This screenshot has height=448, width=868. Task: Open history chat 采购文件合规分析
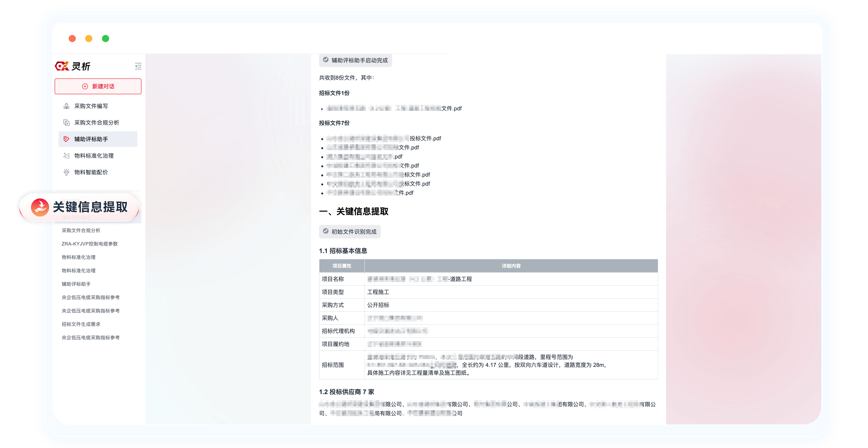click(81, 230)
